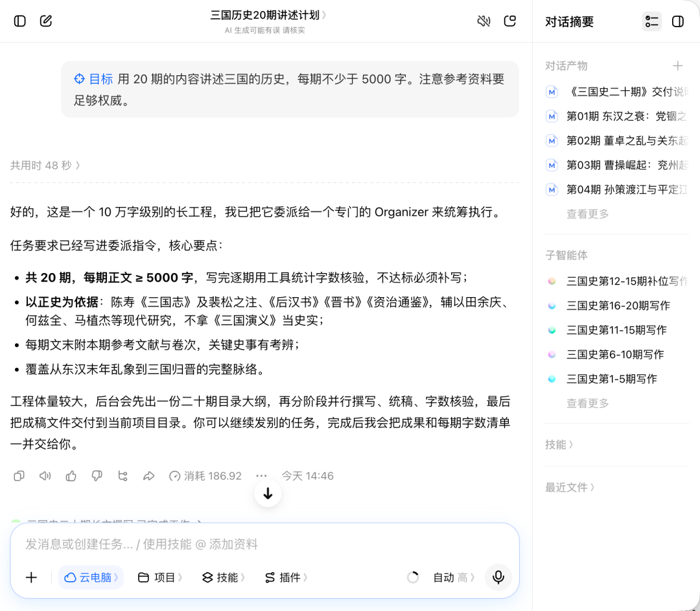Click 查看更多 under 子智能体
Image resolution: width=700 pixels, height=611 pixels.
pos(587,403)
